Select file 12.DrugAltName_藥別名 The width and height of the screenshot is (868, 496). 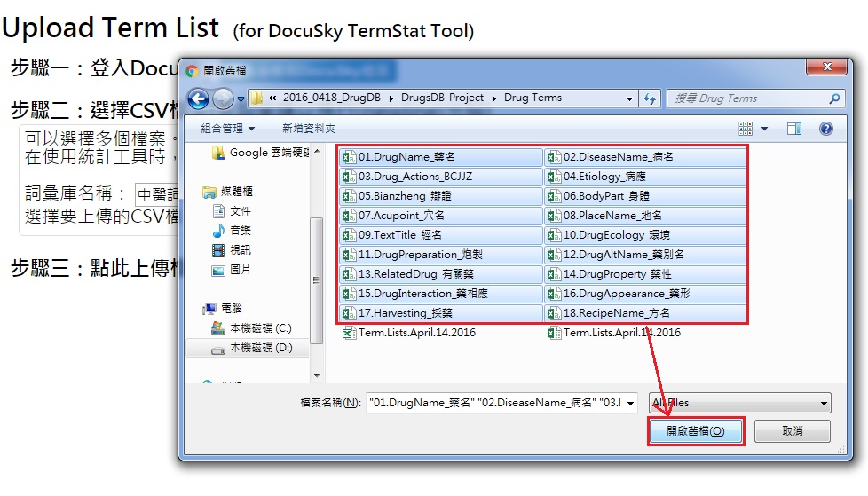pyautogui.click(x=645, y=255)
